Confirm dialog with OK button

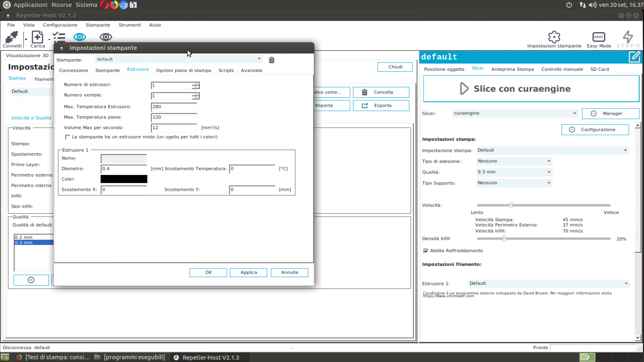point(208,272)
